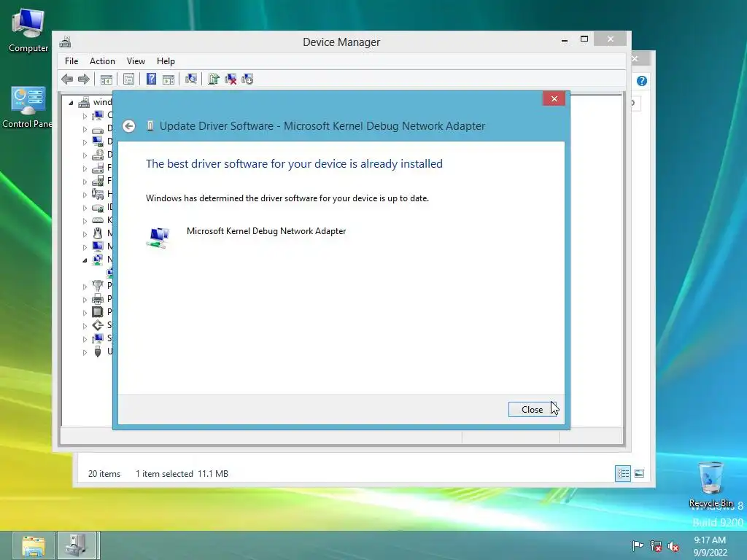Click the blue question-mark Help toolbar icon
This screenshot has width=747, height=560.
[x=151, y=79]
